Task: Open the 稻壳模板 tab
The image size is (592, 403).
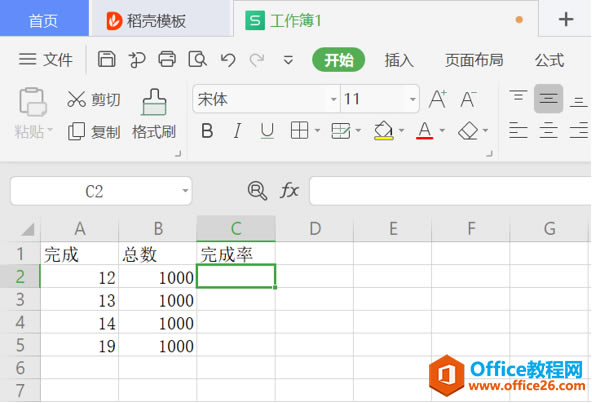Action: tap(146, 21)
